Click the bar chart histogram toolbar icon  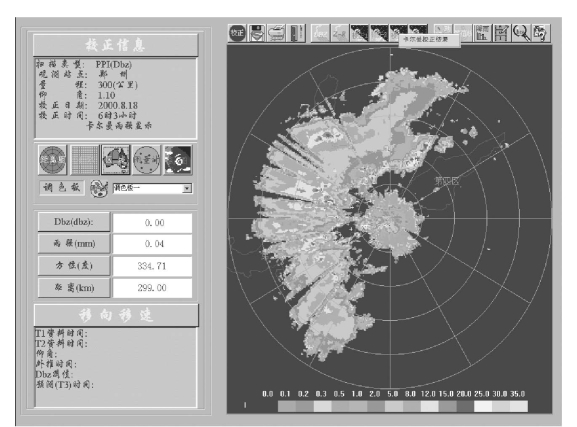482,33
